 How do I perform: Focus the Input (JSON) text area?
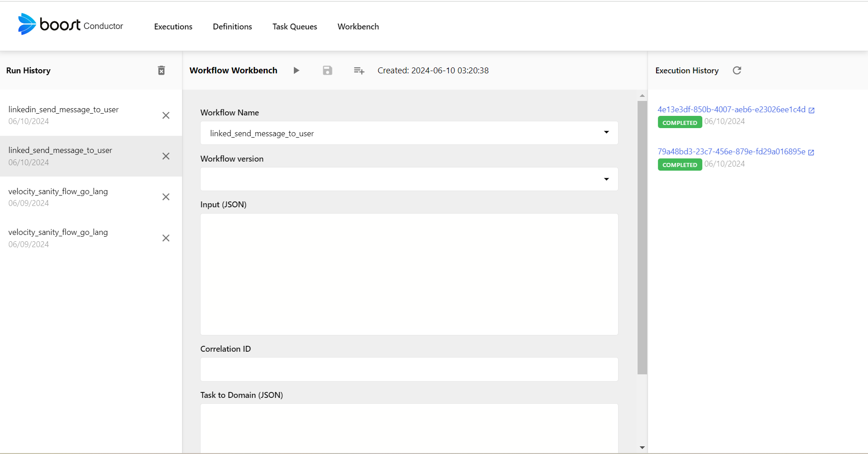pyautogui.click(x=409, y=274)
